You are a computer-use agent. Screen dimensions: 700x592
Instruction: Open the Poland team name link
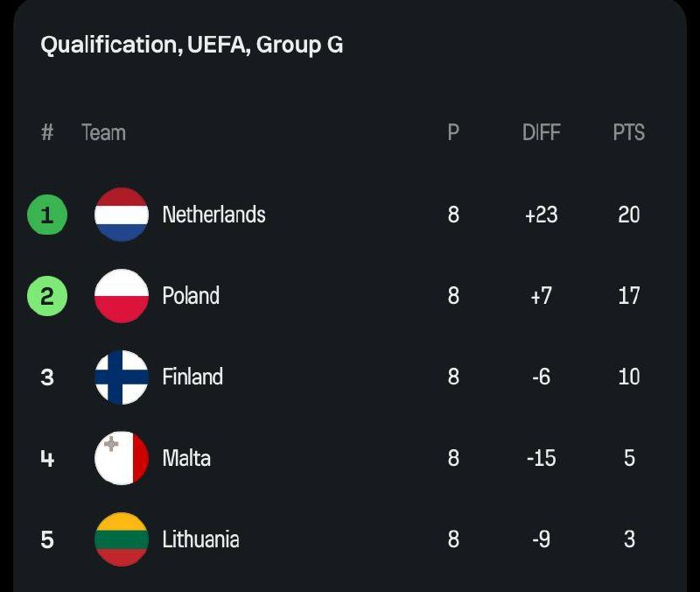coord(191,296)
